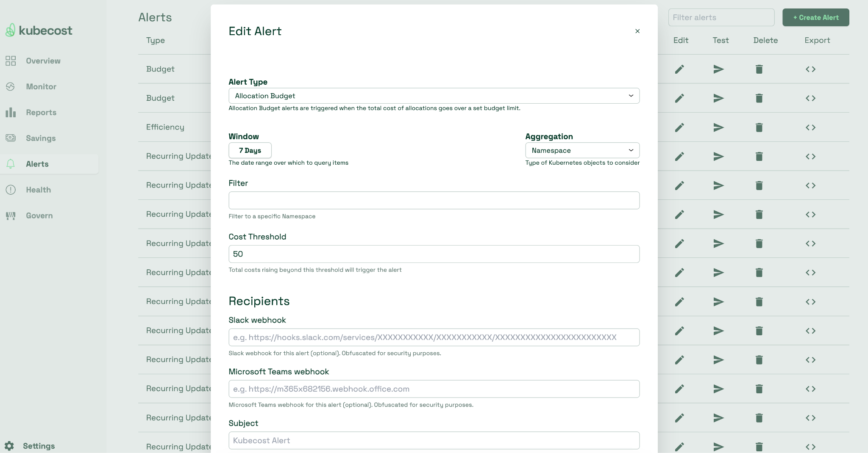
Task: Edit the first Recurring Update alert
Action: pyautogui.click(x=679, y=156)
